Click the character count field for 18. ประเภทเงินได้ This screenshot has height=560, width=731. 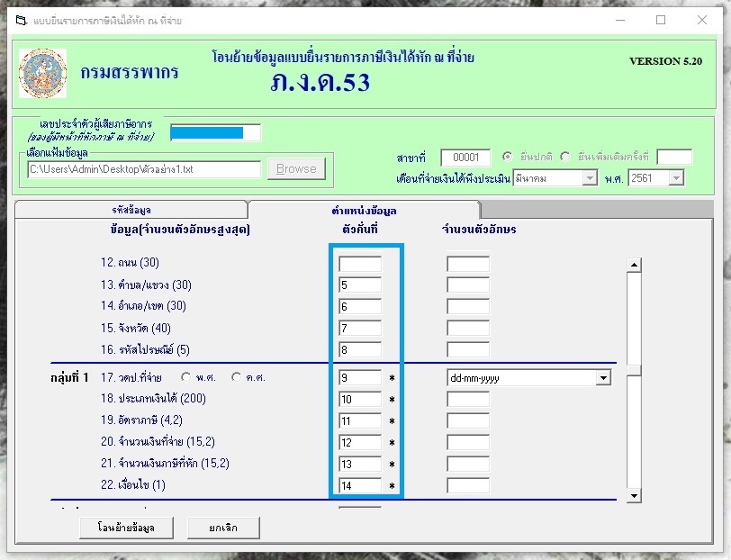pyautogui.click(x=468, y=399)
